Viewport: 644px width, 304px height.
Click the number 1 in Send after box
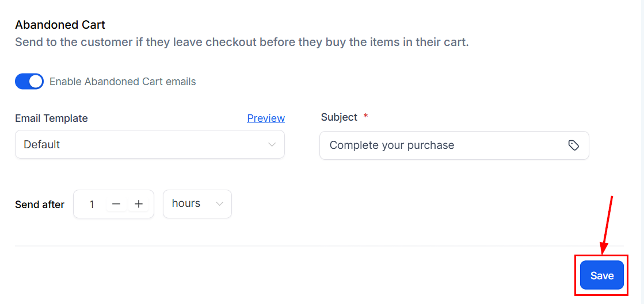tap(92, 204)
